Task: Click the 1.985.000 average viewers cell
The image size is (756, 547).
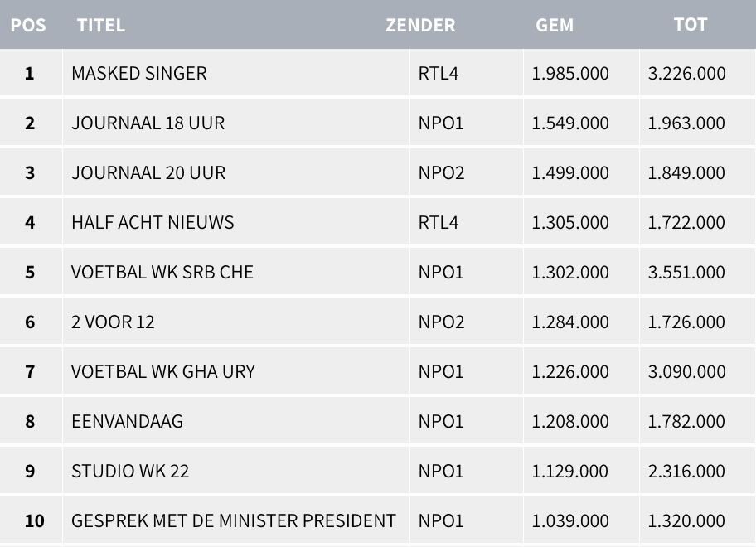Action: pyautogui.click(x=570, y=73)
